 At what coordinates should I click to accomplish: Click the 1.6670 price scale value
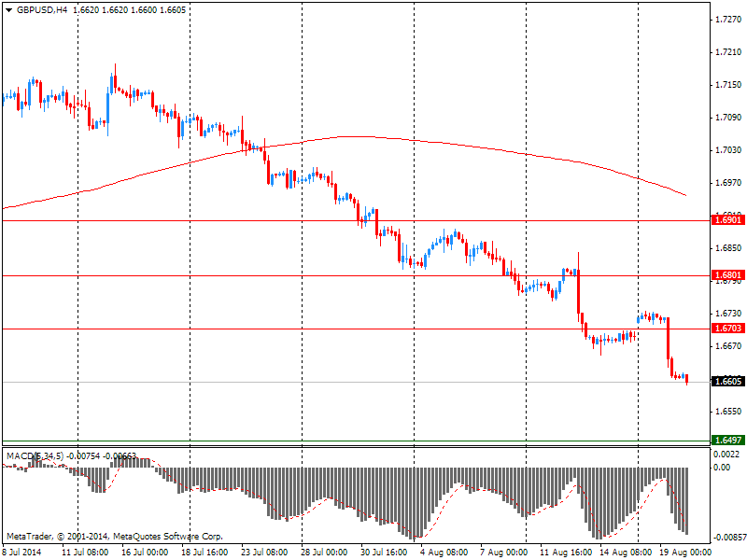point(729,346)
